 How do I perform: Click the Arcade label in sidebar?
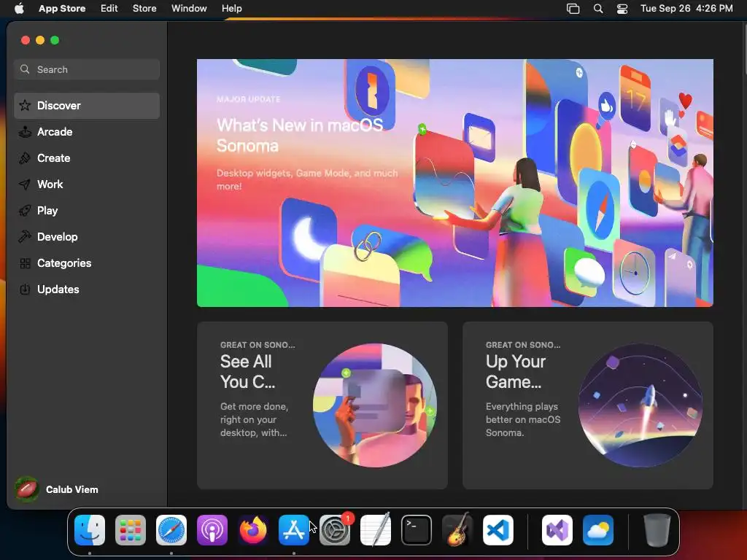click(55, 132)
